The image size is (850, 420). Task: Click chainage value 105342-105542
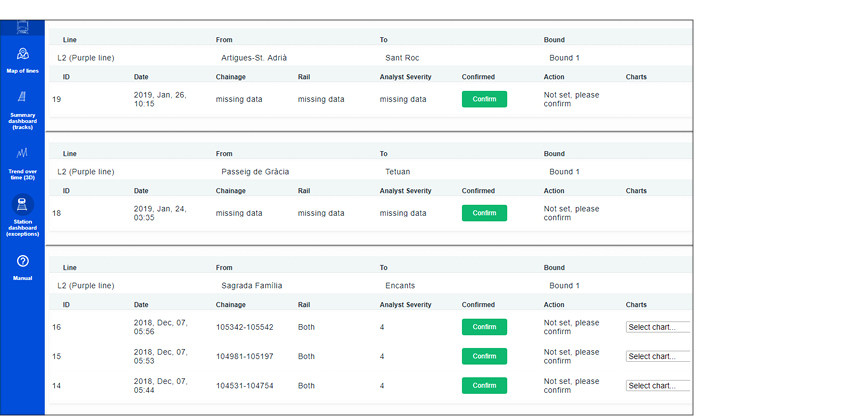point(244,327)
